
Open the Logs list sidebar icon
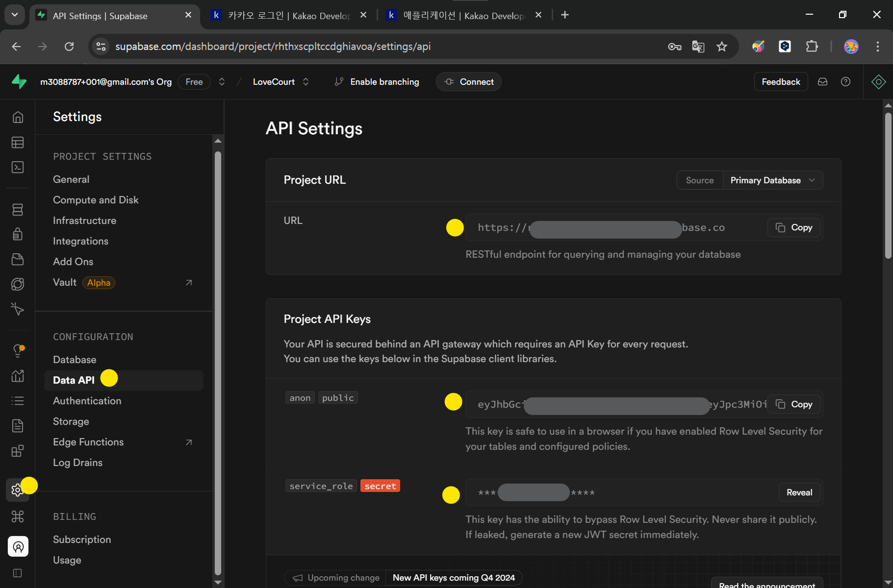click(x=18, y=401)
